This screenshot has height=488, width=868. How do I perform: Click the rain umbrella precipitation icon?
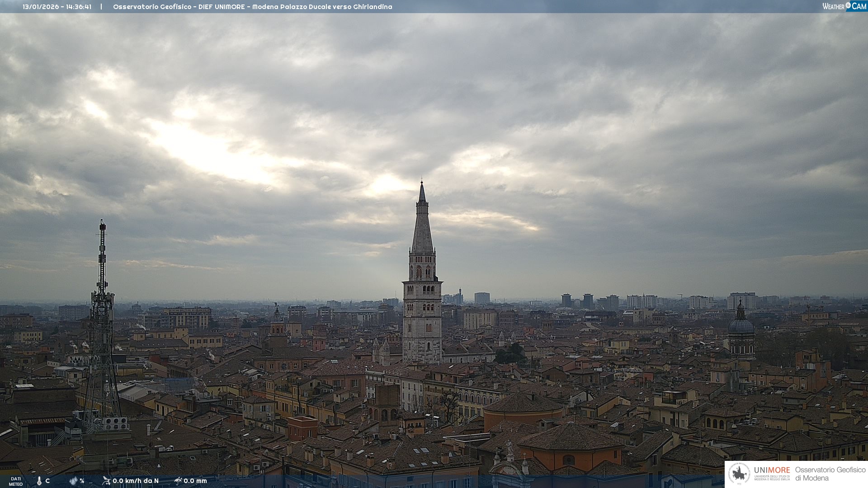coord(178,481)
